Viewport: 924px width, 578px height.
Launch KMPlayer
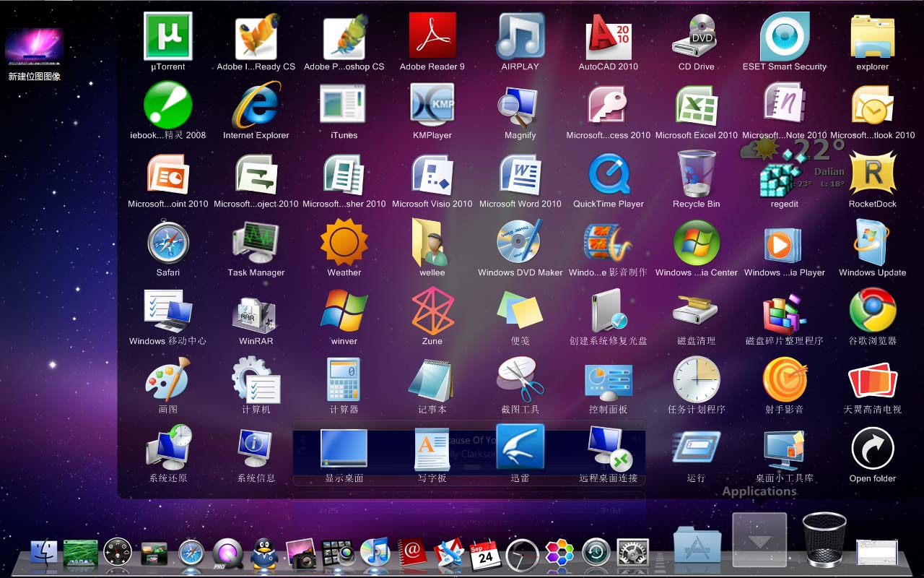[x=432, y=105]
